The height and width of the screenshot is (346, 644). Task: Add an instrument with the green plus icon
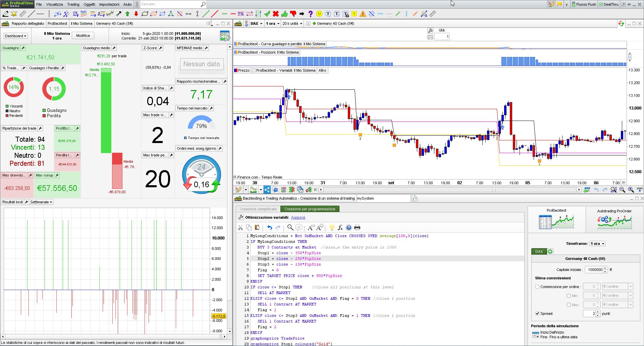point(550,252)
